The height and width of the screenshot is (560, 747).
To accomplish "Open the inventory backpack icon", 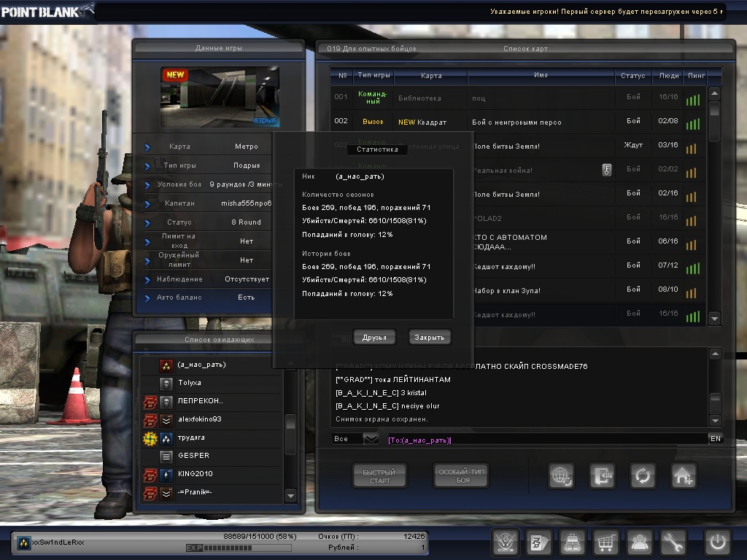I will tap(572, 542).
